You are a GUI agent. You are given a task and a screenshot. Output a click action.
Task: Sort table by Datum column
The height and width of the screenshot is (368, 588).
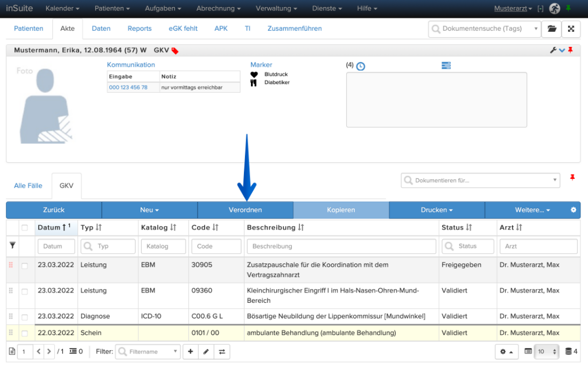tap(55, 227)
